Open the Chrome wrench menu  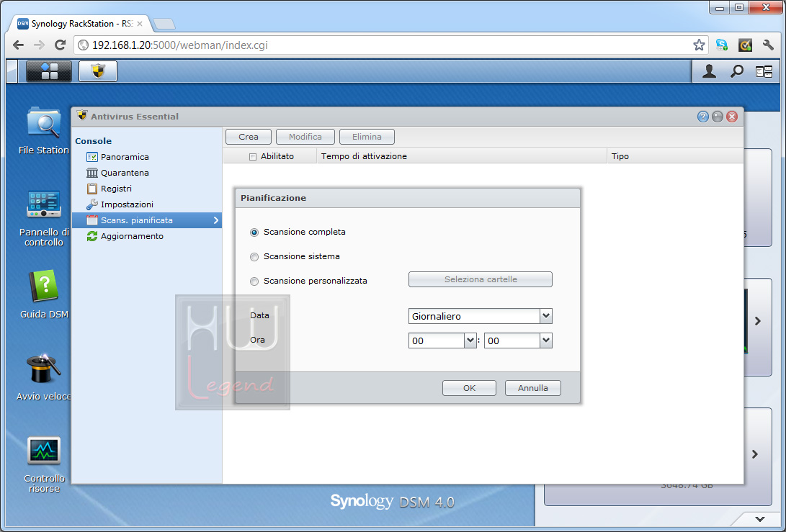pyautogui.click(x=768, y=45)
